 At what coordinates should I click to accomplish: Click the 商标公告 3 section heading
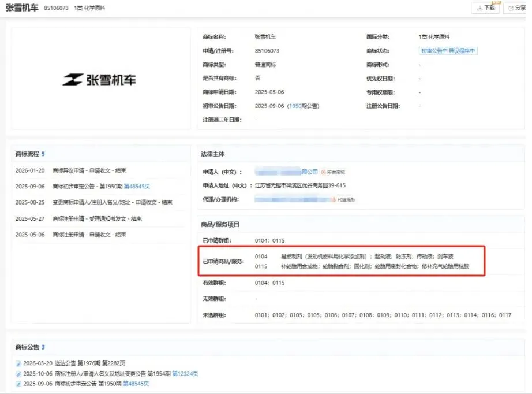[30, 347]
